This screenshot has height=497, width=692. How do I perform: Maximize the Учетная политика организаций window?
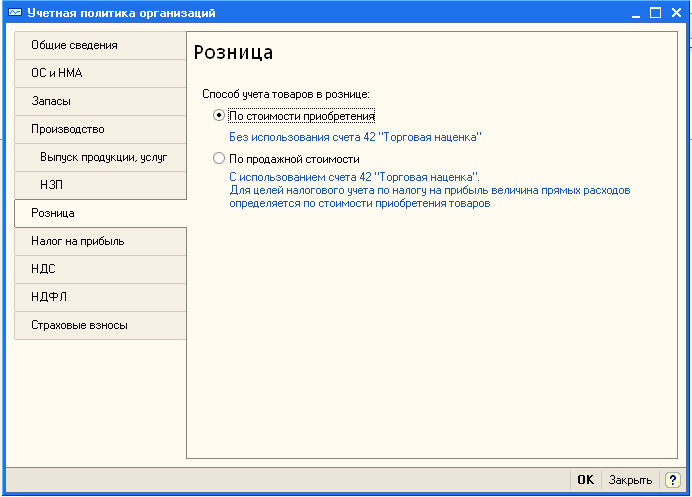tap(655, 13)
